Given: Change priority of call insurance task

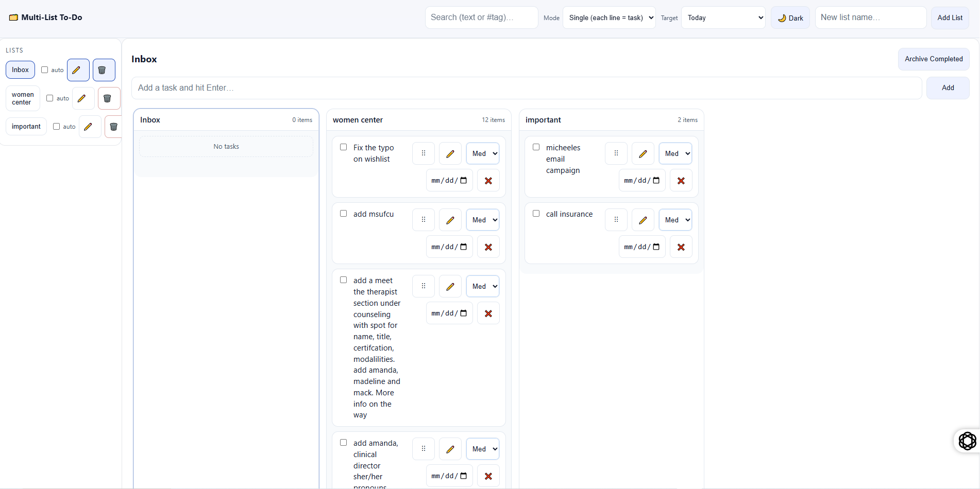Looking at the screenshot, I should [675, 220].
